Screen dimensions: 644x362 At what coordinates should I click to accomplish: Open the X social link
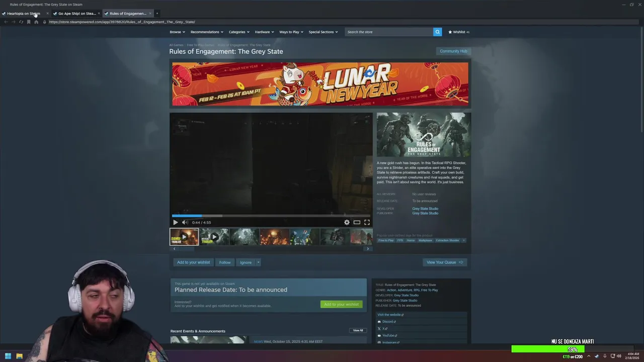[383, 329]
